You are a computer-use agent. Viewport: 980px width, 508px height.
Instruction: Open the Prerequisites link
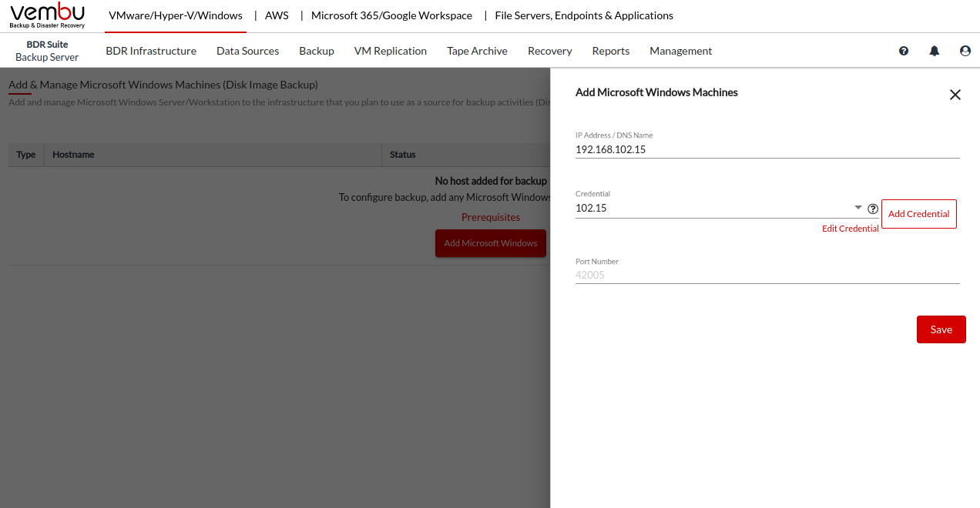[490, 217]
